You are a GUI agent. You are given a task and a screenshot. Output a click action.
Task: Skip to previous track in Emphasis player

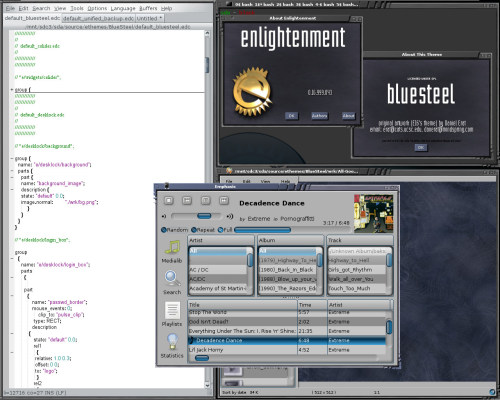(x=187, y=200)
